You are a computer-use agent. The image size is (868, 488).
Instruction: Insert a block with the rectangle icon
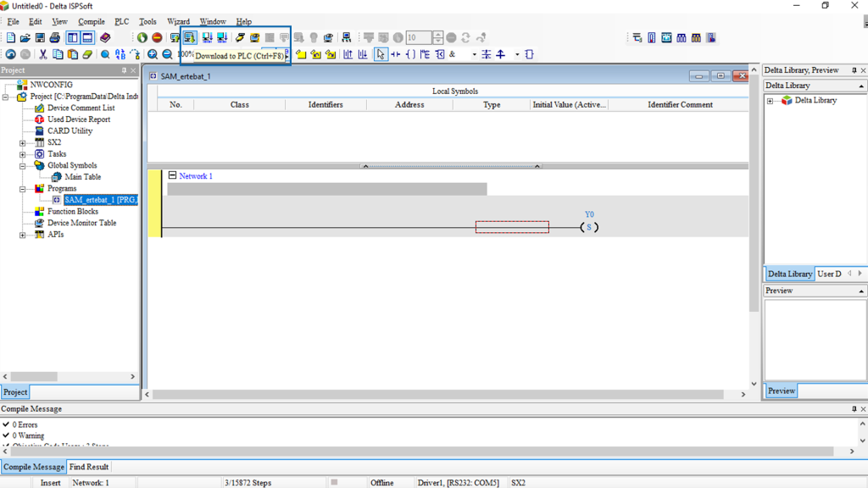[529, 54]
